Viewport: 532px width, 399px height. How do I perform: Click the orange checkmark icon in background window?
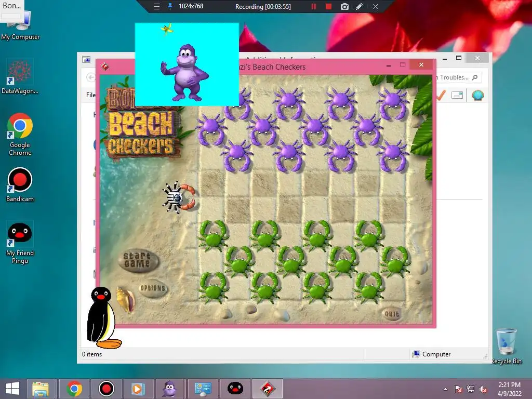click(x=441, y=95)
